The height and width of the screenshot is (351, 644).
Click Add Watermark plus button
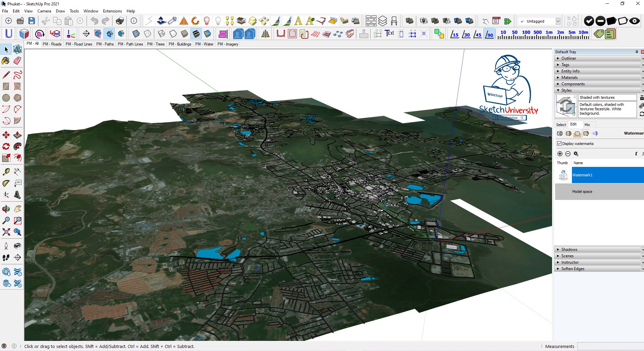[560, 154]
